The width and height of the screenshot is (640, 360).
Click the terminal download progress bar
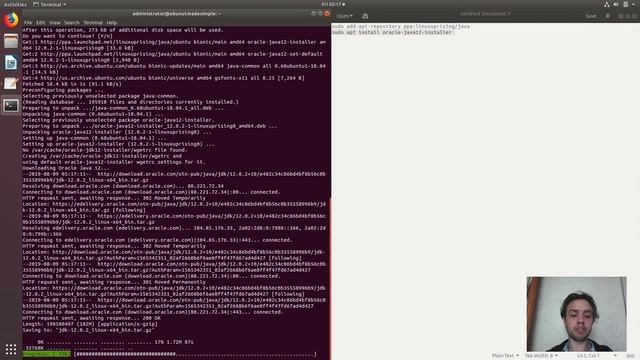click(x=195, y=354)
